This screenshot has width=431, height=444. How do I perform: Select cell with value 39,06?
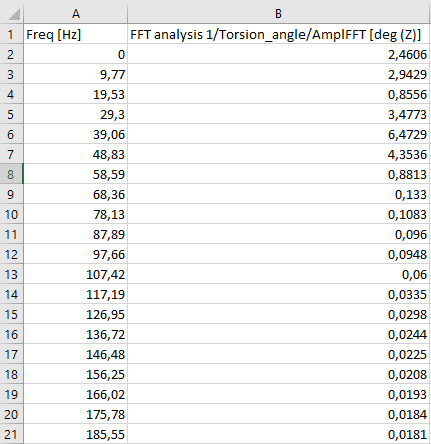[x=76, y=134]
